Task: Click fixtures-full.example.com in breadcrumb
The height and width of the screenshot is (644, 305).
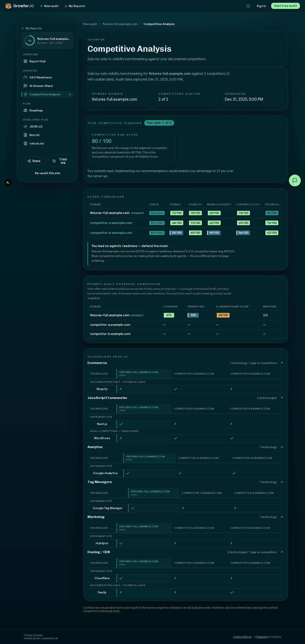Action: pos(120,24)
